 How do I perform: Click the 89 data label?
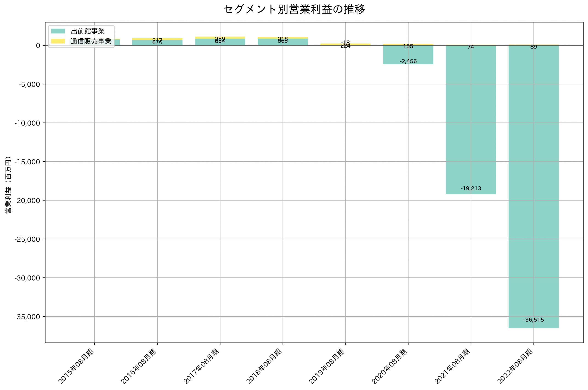point(534,47)
